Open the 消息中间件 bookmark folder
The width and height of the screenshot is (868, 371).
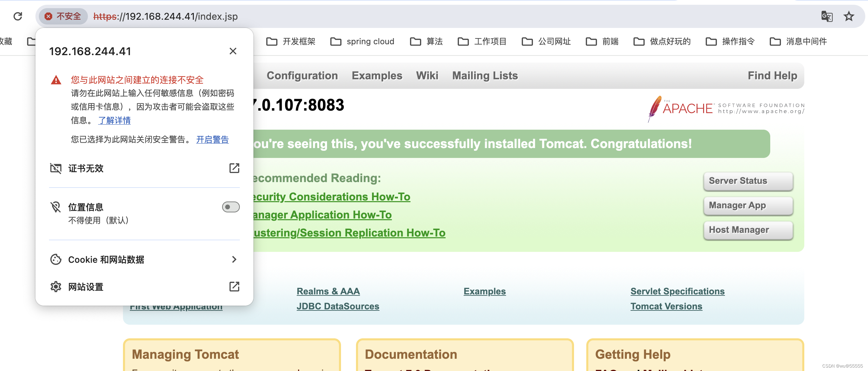798,42
